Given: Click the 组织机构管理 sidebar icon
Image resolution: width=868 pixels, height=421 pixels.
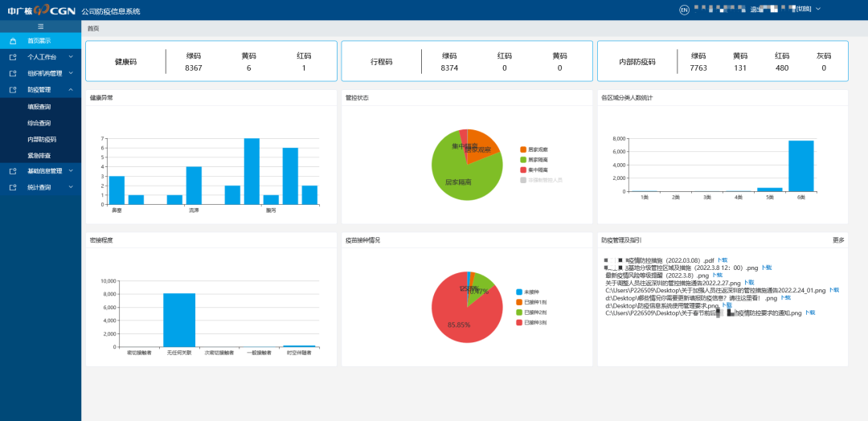Looking at the screenshot, I should point(13,73).
